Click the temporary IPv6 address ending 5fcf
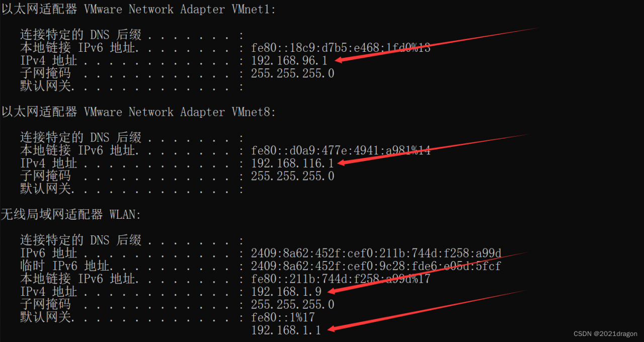This screenshot has height=342, width=644. pos(376,266)
